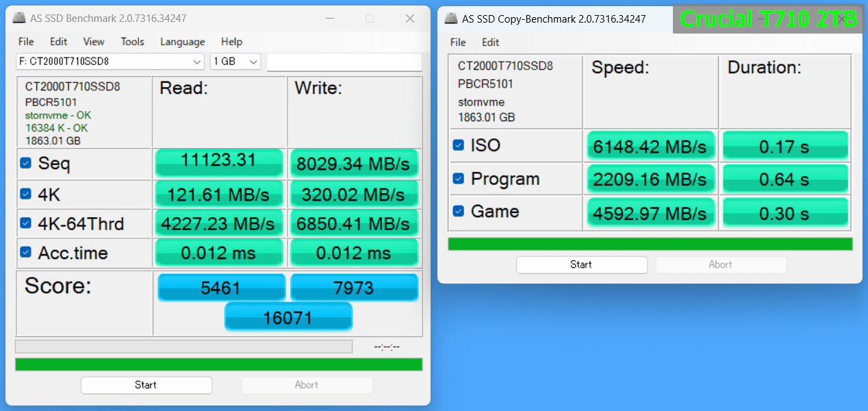Uncheck the Seq test checkbox
The width and height of the screenshot is (868, 411).
[x=25, y=163]
